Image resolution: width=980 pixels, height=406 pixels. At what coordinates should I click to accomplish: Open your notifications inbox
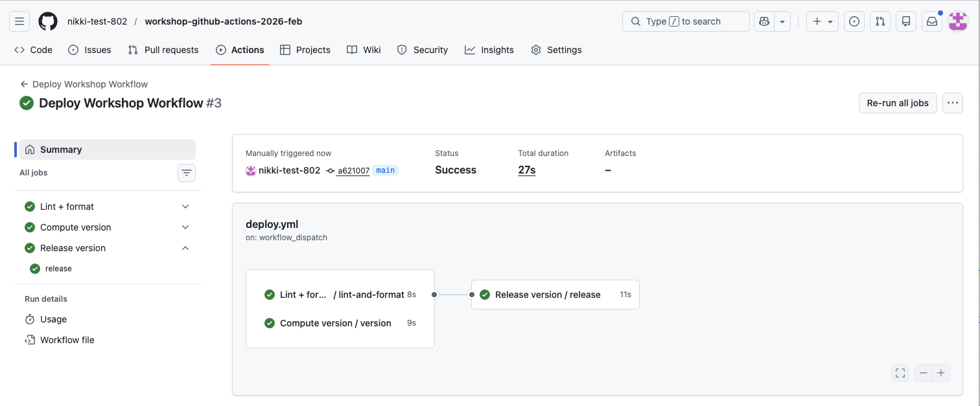(931, 21)
